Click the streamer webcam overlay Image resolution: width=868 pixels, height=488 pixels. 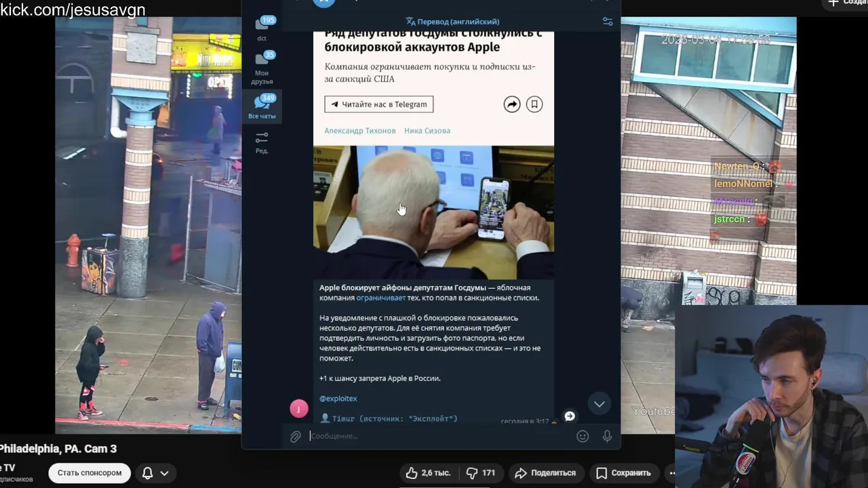coord(771,396)
